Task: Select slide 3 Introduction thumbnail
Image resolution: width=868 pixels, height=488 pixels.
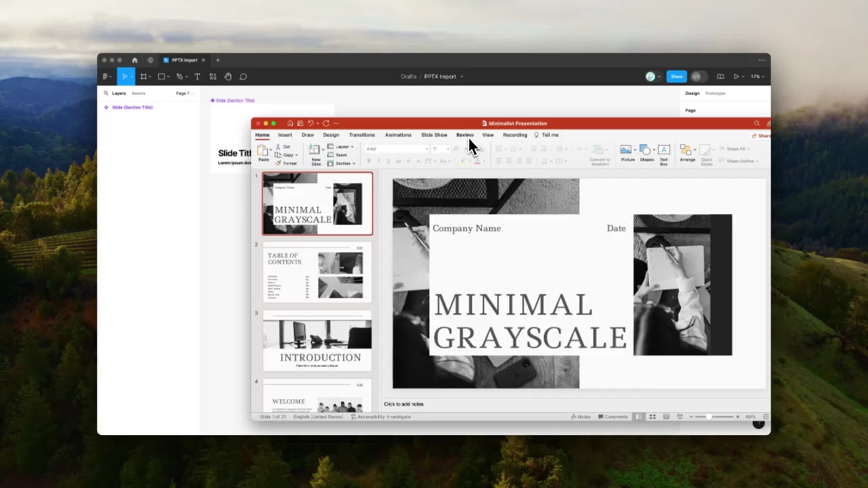Action: (317, 341)
